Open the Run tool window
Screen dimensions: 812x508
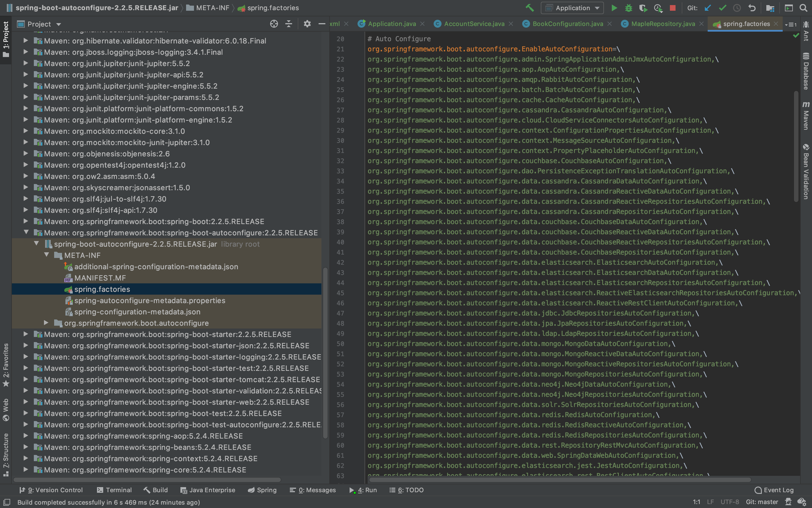click(363, 490)
